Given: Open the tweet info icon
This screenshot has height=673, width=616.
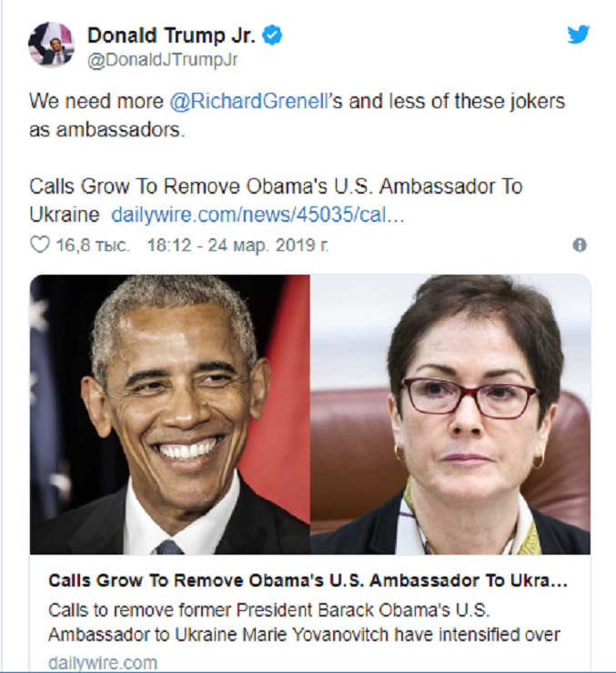Looking at the screenshot, I should pyautogui.click(x=580, y=245).
